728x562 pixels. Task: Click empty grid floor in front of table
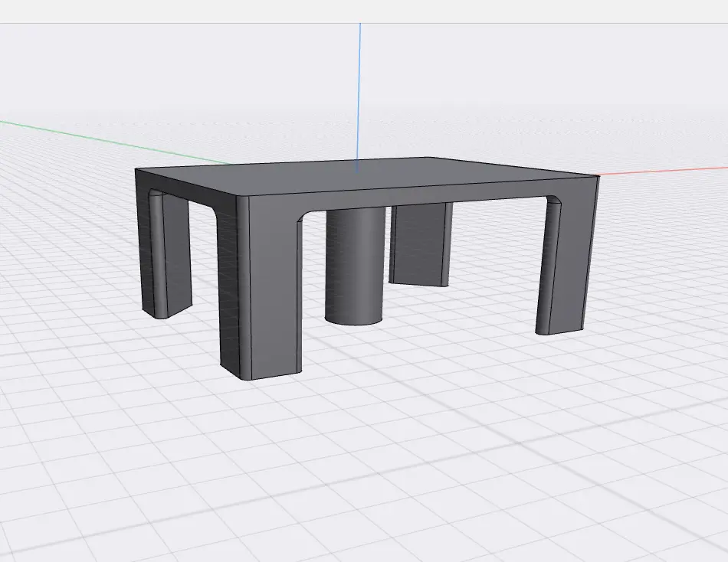pos(383,459)
